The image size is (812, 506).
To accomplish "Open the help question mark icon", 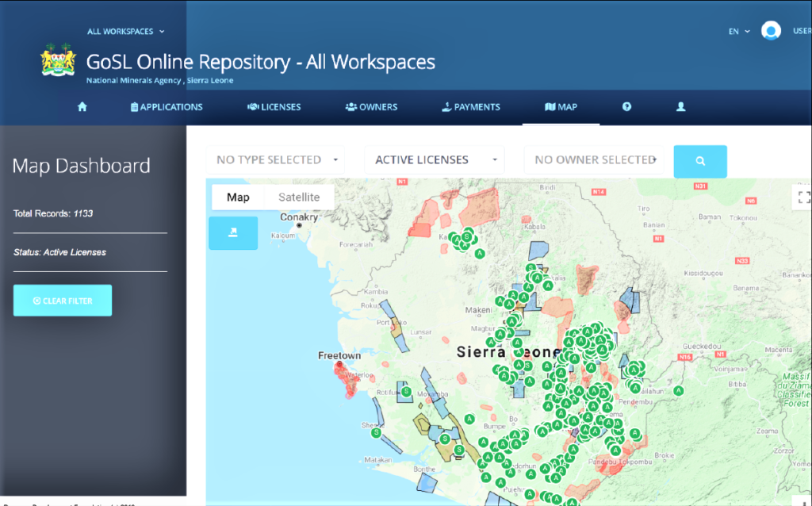I will [626, 107].
